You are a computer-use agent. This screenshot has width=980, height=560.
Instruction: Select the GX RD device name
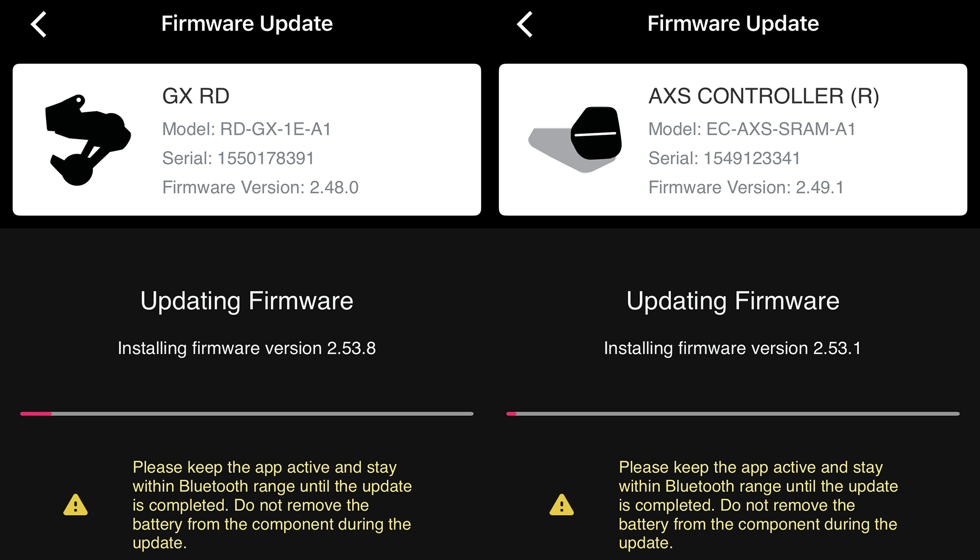[196, 96]
